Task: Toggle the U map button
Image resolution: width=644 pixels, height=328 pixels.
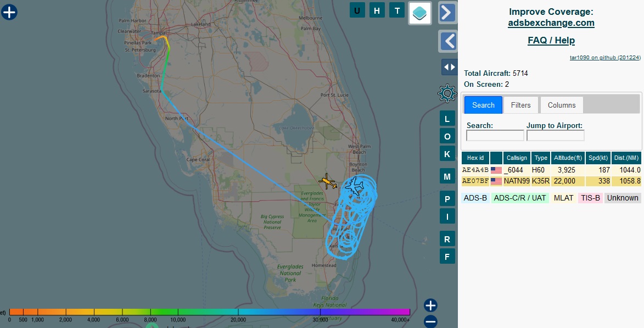Action: (357, 10)
